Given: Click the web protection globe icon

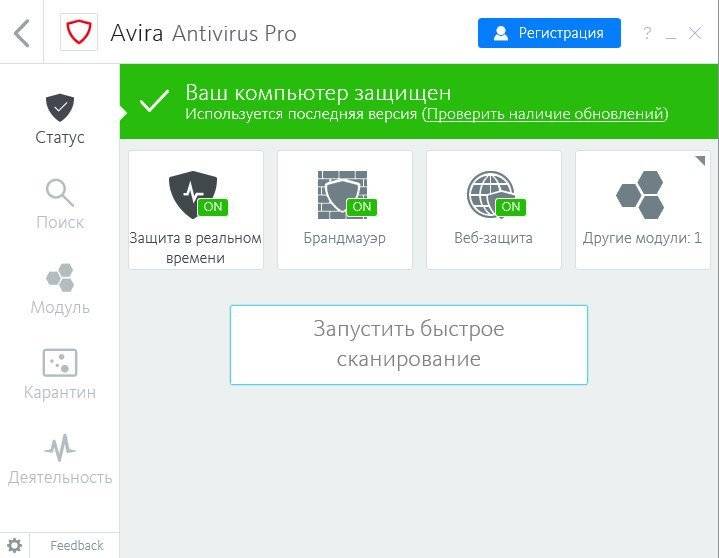Looking at the screenshot, I should tap(491, 194).
